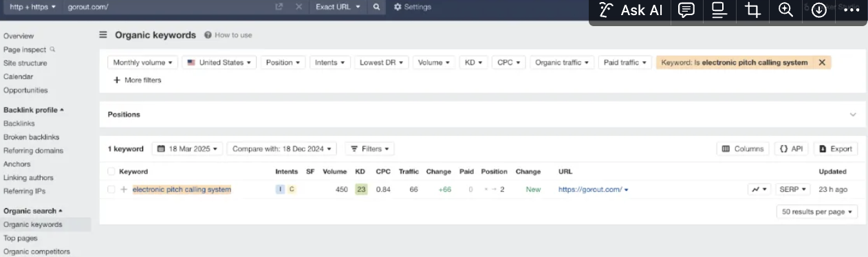The height and width of the screenshot is (257, 868).
Task: Open the Organic traffic filter dropdown
Action: click(x=562, y=63)
